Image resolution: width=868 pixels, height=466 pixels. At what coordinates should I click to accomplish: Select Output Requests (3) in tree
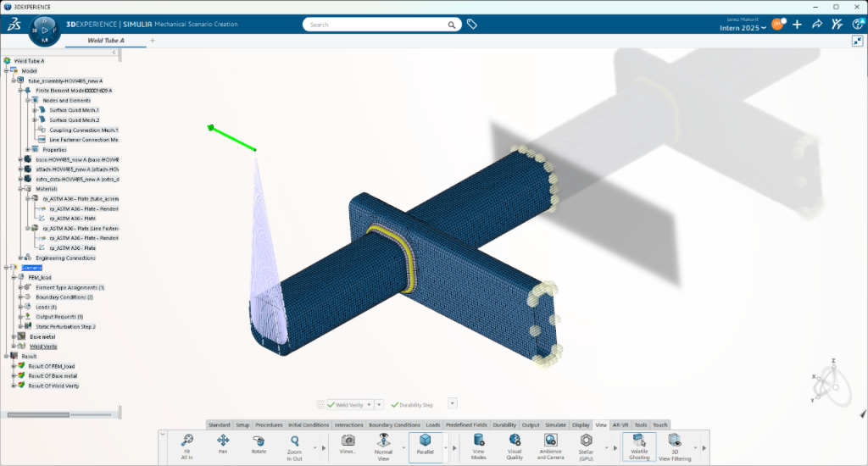click(x=59, y=317)
